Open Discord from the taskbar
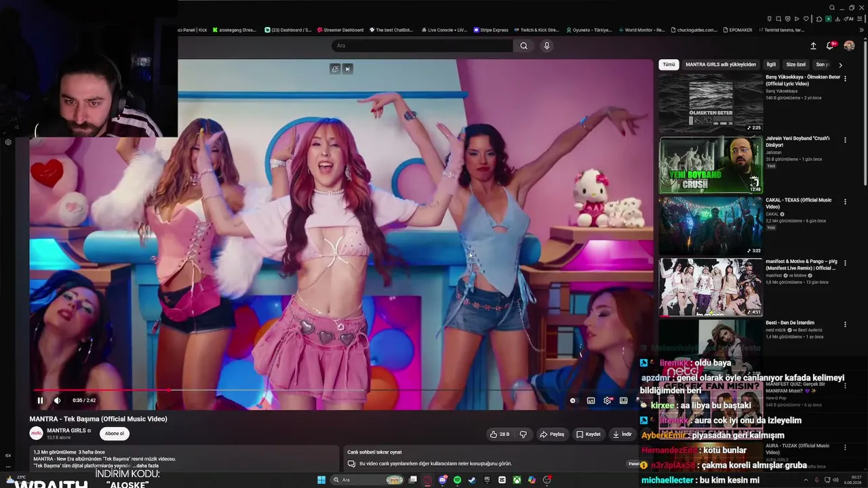Viewport: 868px width, 488px height. pos(443,480)
